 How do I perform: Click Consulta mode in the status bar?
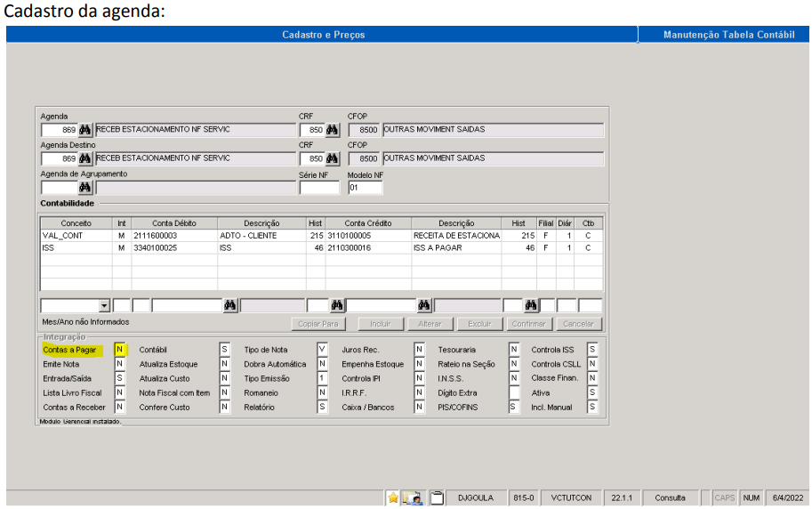[670, 497]
